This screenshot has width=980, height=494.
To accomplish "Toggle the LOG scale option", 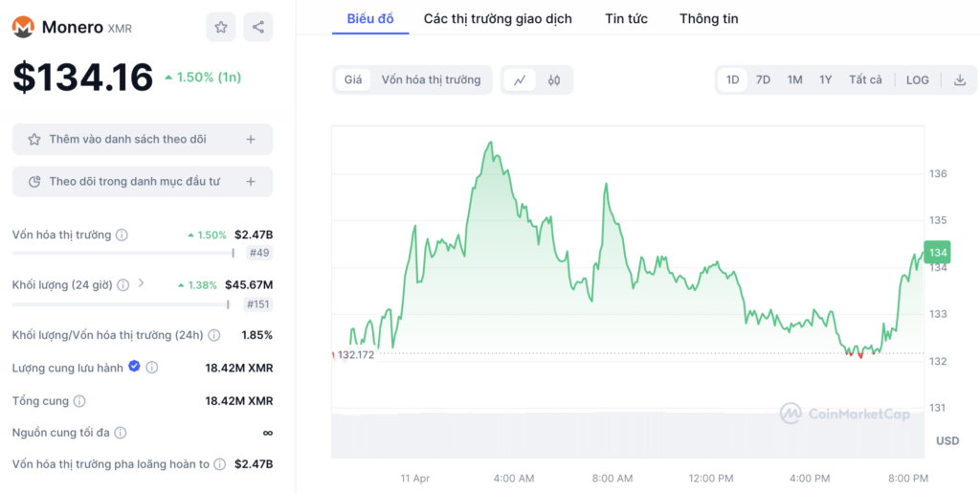I will [918, 80].
